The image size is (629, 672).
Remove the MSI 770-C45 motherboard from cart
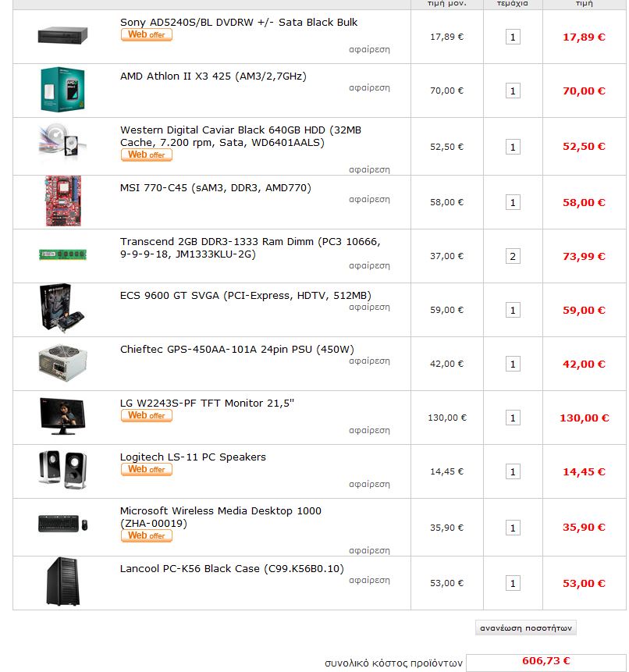(x=369, y=200)
